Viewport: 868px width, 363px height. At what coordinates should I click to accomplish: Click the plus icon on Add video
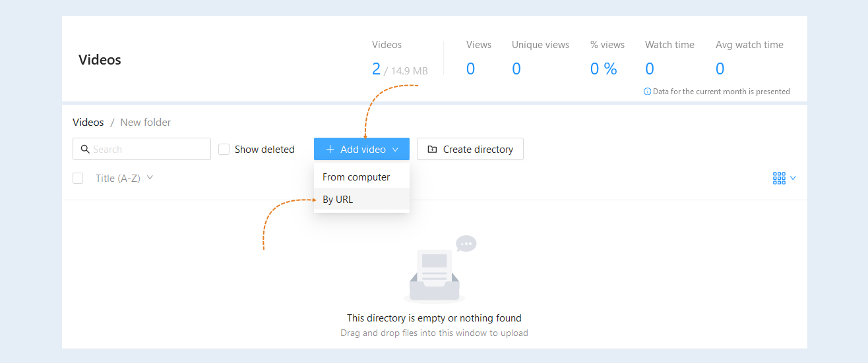coord(330,150)
